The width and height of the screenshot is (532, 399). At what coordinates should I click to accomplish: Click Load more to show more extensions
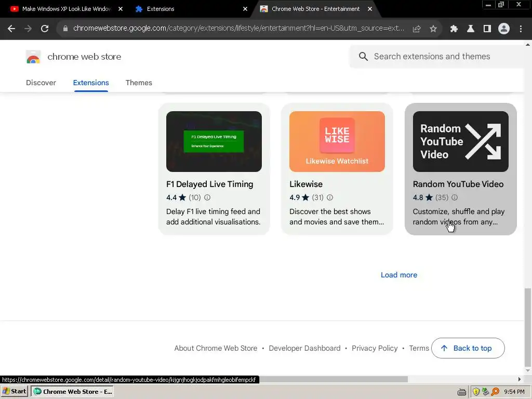(399, 275)
